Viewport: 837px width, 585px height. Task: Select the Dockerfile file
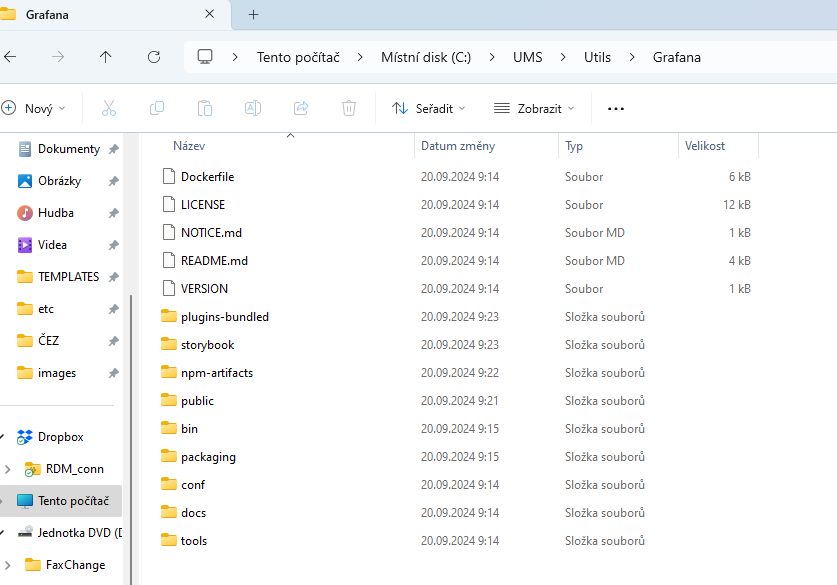pos(207,177)
